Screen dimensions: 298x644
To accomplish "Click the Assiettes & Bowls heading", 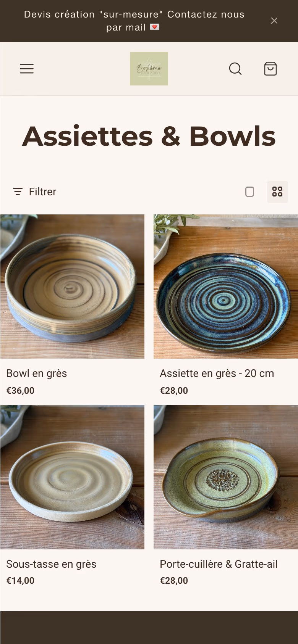I will [149, 136].
